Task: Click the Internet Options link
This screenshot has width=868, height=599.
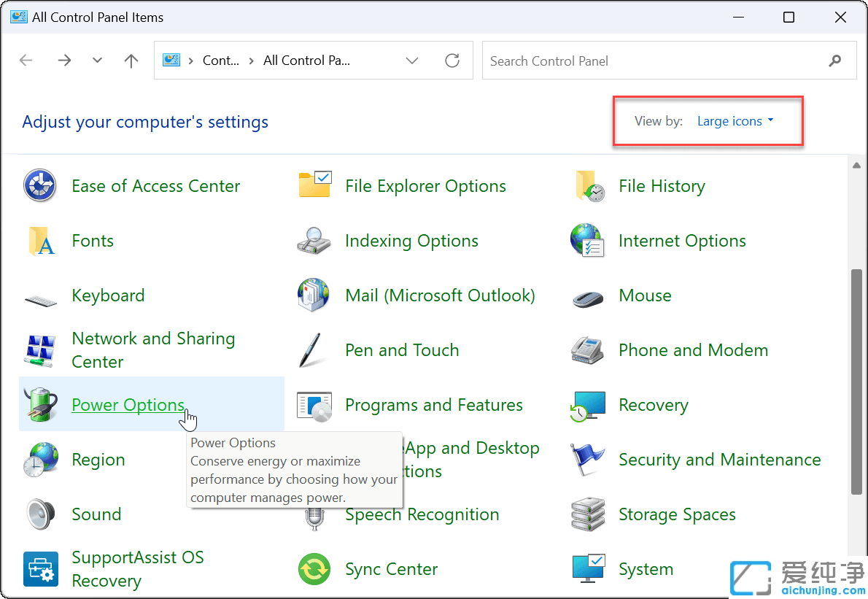Action: pos(682,241)
